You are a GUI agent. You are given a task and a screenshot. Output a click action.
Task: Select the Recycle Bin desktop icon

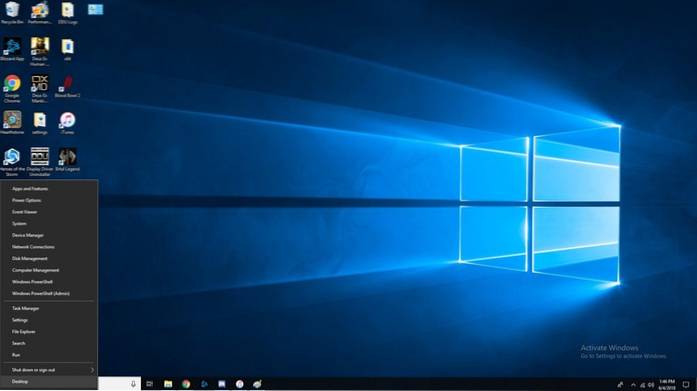(12, 12)
